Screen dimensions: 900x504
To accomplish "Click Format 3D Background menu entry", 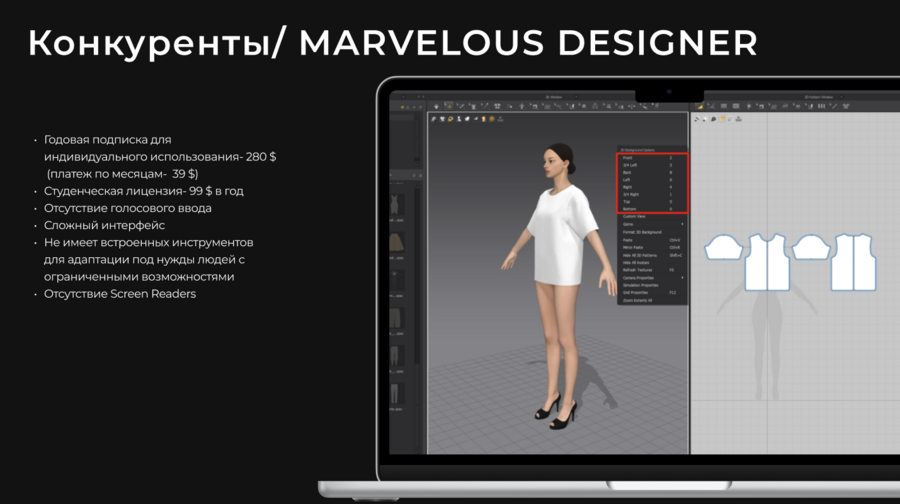I will pyautogui.click(x=652, y=232).
